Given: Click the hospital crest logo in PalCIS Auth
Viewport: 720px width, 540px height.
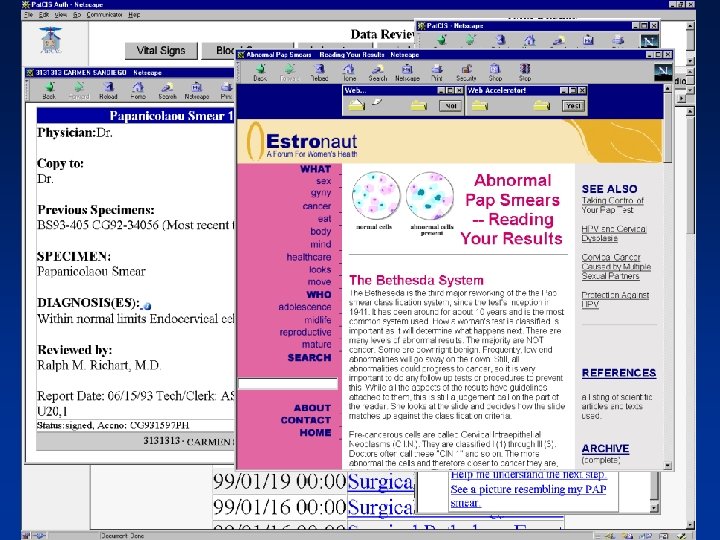Looking at the screenshot, I should coord(51,40).
